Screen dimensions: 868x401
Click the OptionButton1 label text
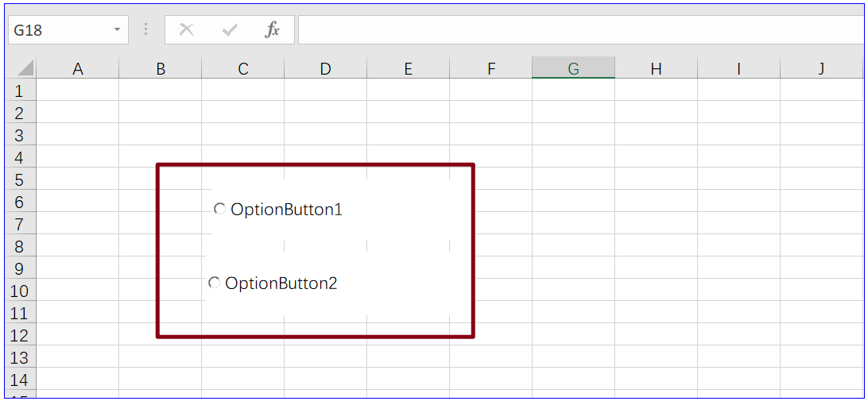coord(286,210)
